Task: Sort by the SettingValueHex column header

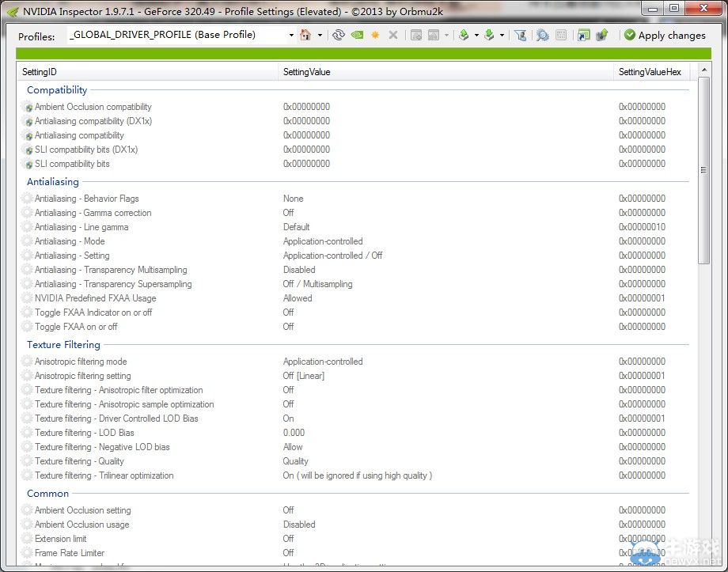Action: [x=651, y=72]
